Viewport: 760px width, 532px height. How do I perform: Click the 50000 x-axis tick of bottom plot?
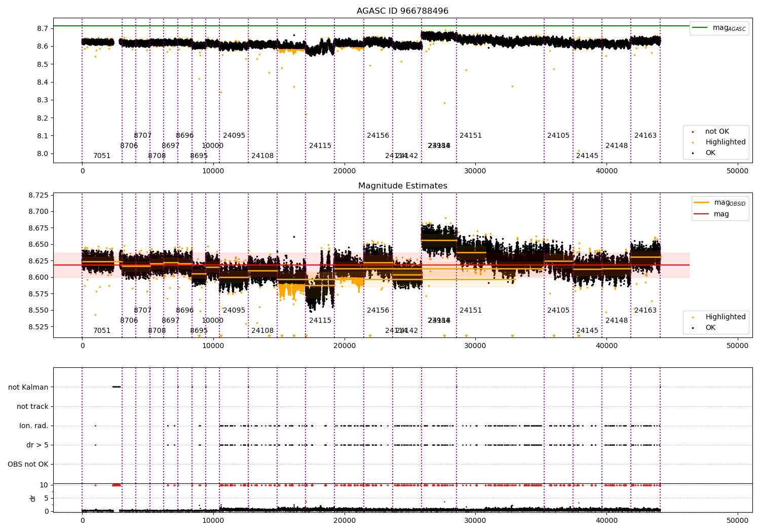(x=738, y=520)
